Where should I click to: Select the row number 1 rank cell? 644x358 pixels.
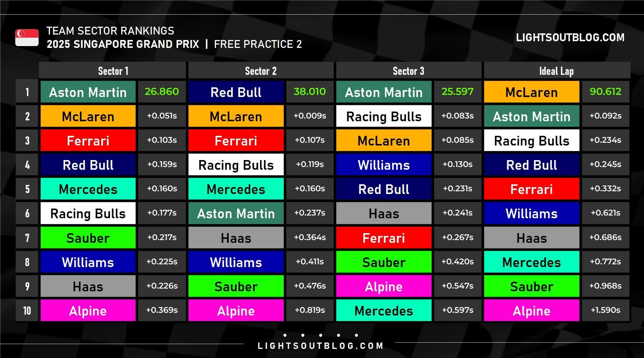(27, 92)
